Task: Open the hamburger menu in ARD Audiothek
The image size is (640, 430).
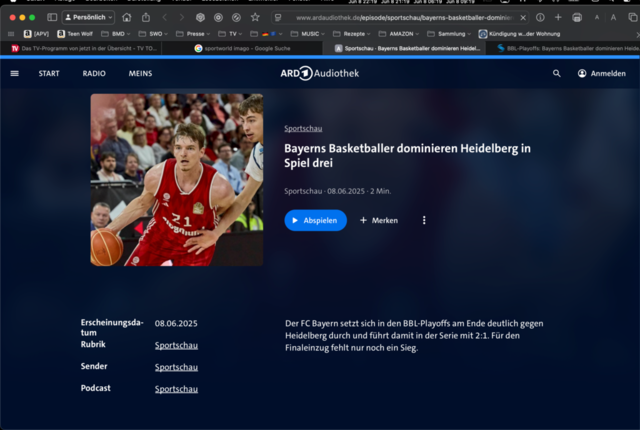Action: [14, 73]
